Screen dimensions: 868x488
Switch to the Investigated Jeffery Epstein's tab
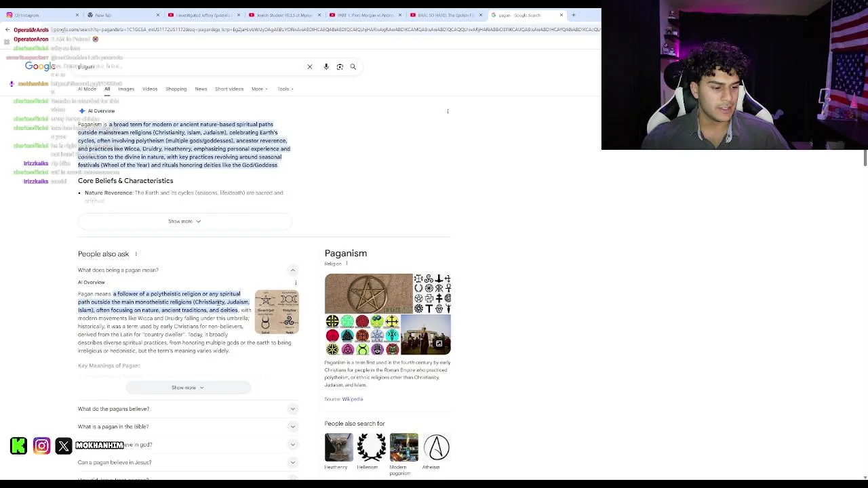(x=202, y=15)
